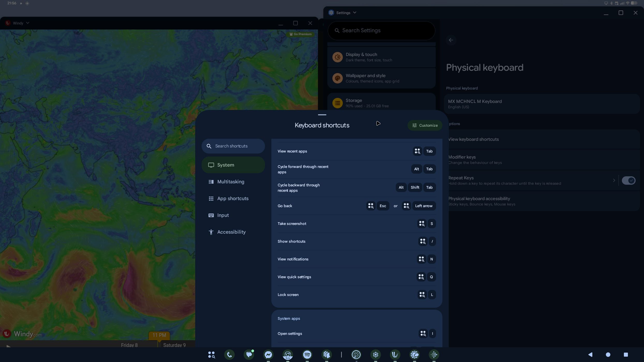Open the Fitbit dotted app icon in the taskbar

pyautogui.click(x=434, y=355)
